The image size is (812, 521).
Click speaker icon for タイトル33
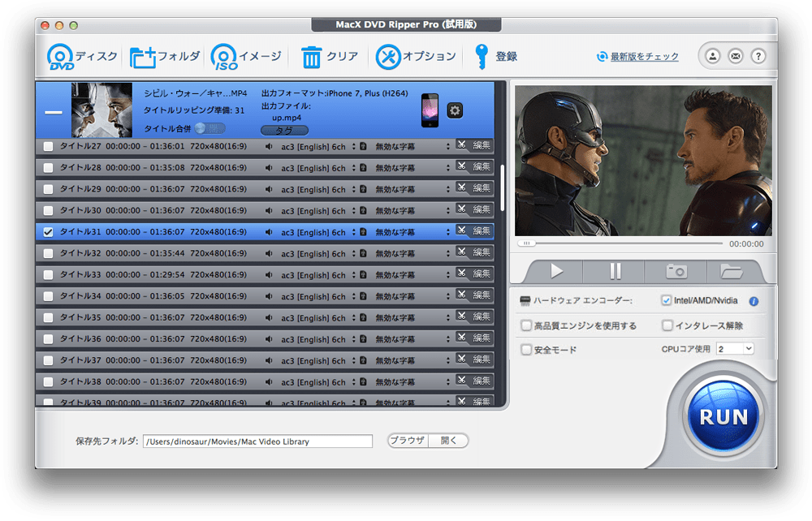pyautogui.click(x=269, y=275)
